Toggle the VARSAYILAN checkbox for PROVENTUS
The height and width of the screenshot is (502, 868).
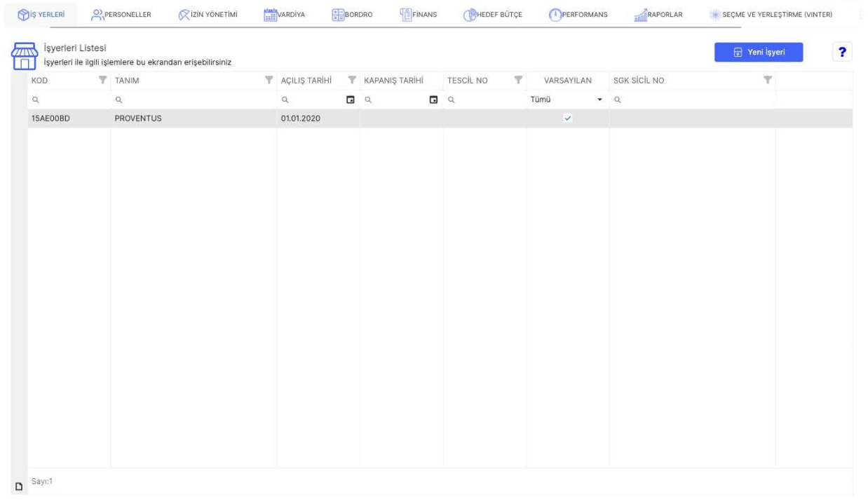pyautogui.click(x=568, y=118)
